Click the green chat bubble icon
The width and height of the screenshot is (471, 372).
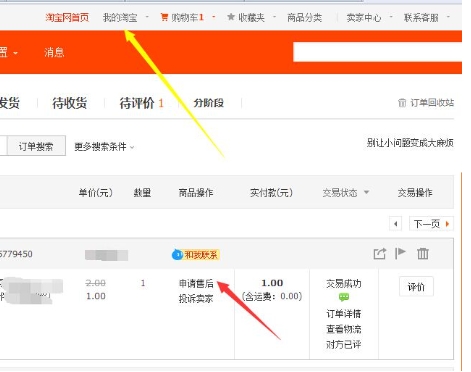344,296
